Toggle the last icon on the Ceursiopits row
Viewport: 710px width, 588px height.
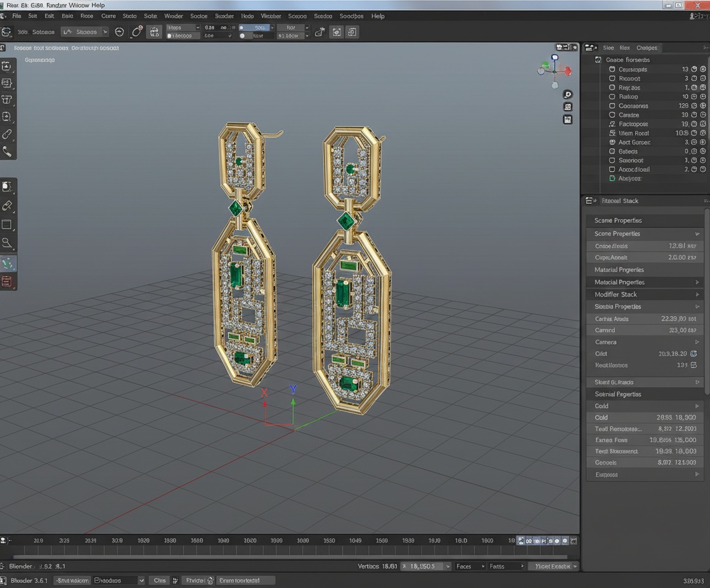pos(703,69)
